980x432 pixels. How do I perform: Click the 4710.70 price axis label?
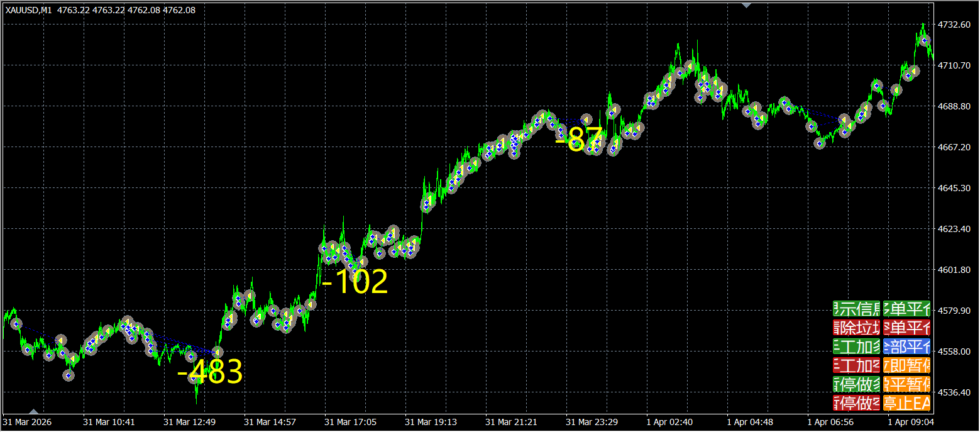[954, 65]
